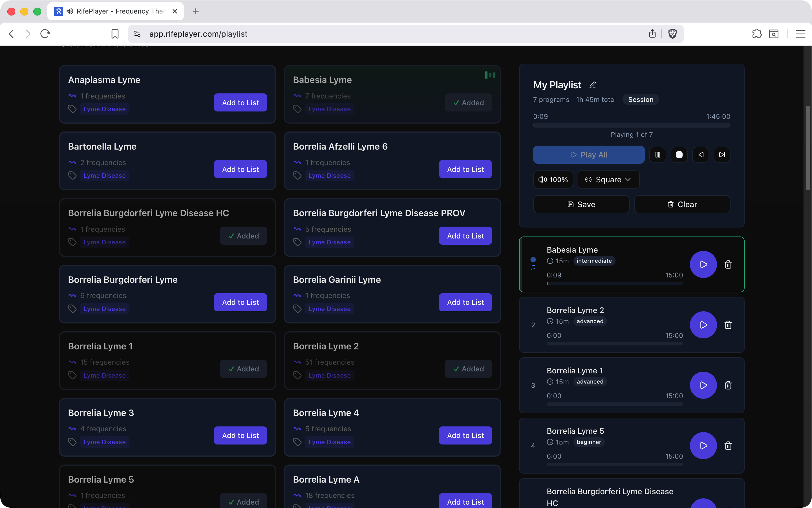Play Borrelia Lyme 5 in the playlist
The height and width of the screenshot is (508, 812).
703,446
